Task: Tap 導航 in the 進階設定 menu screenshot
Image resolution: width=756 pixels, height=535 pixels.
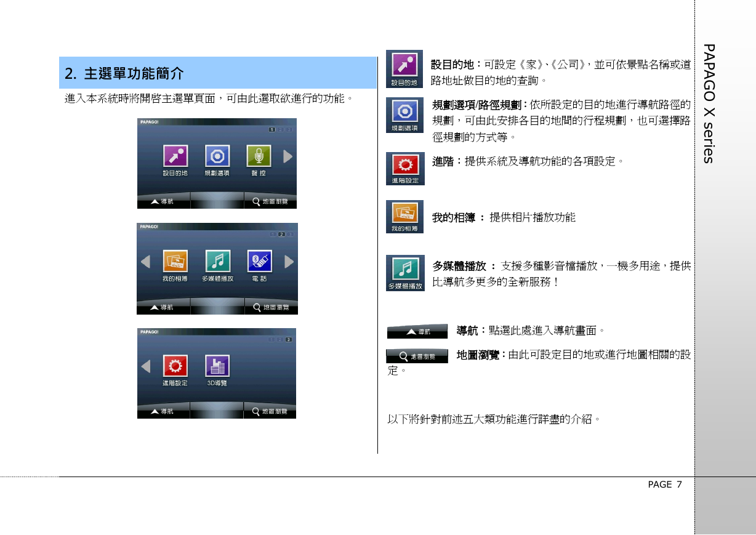Action: pyautogui.click(x=163, y=411)
